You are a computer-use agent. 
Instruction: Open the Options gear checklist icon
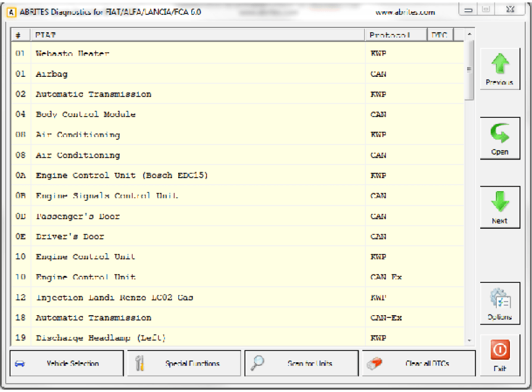(499, 298)
